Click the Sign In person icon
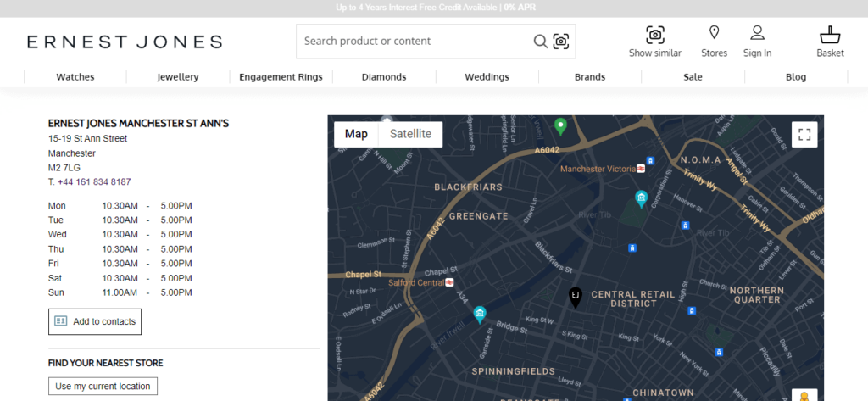This screenshot has height=401, width=868. click(x=757, y=33)
